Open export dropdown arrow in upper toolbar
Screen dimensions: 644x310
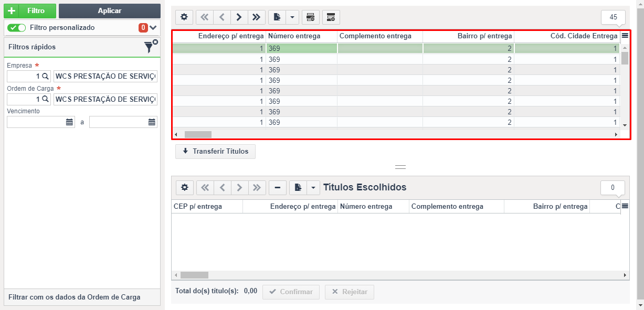292,17
